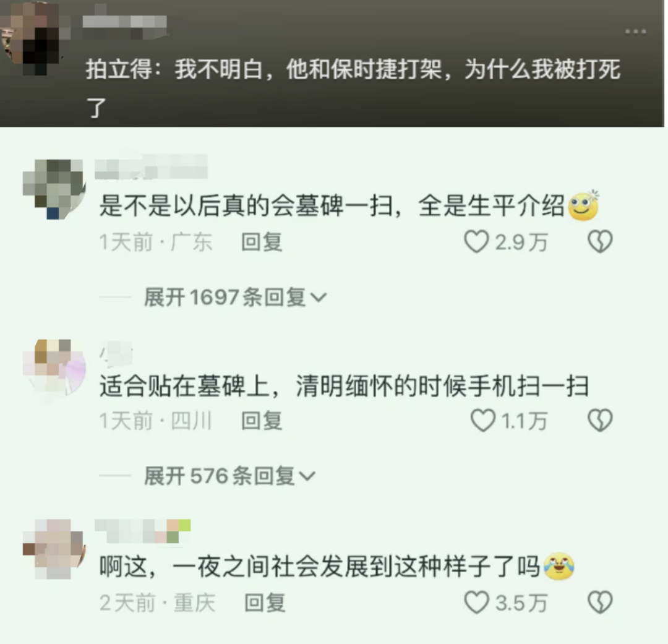This screenshot has width=668, height=644.
Task: Reply to the 广东 comment via 回复
Action: tap(262, 242)
